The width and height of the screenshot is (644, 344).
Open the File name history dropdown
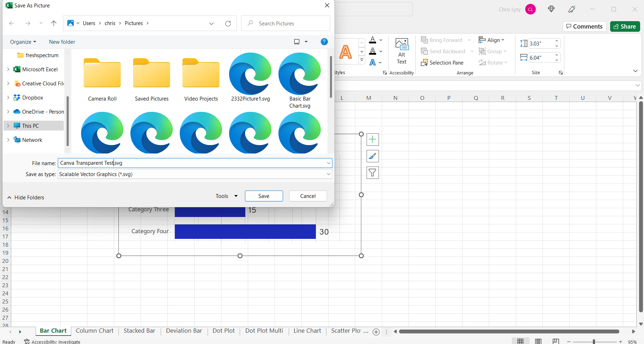click(329, 163)
